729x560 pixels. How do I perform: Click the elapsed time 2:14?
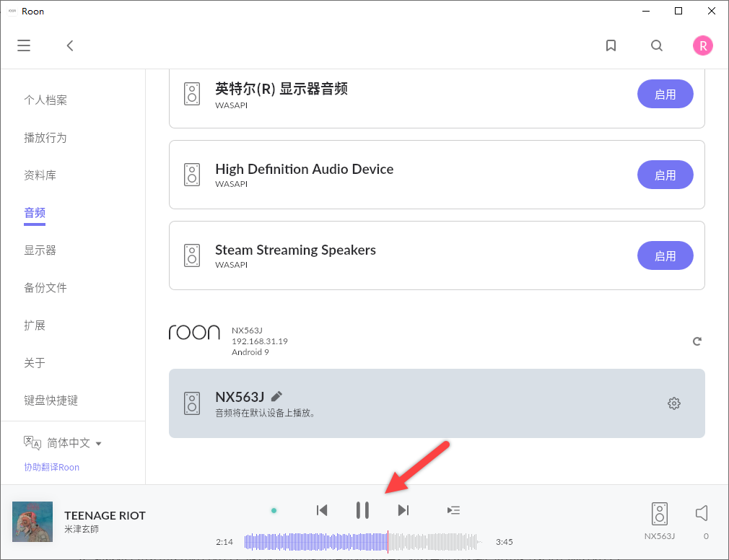coord(224,542)
